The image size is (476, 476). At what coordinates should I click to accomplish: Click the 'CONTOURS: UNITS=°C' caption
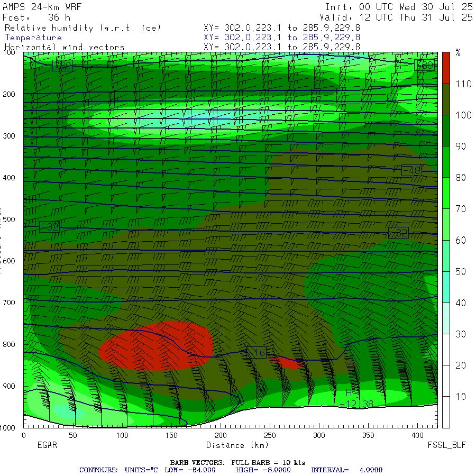click(x=118, y=470)
